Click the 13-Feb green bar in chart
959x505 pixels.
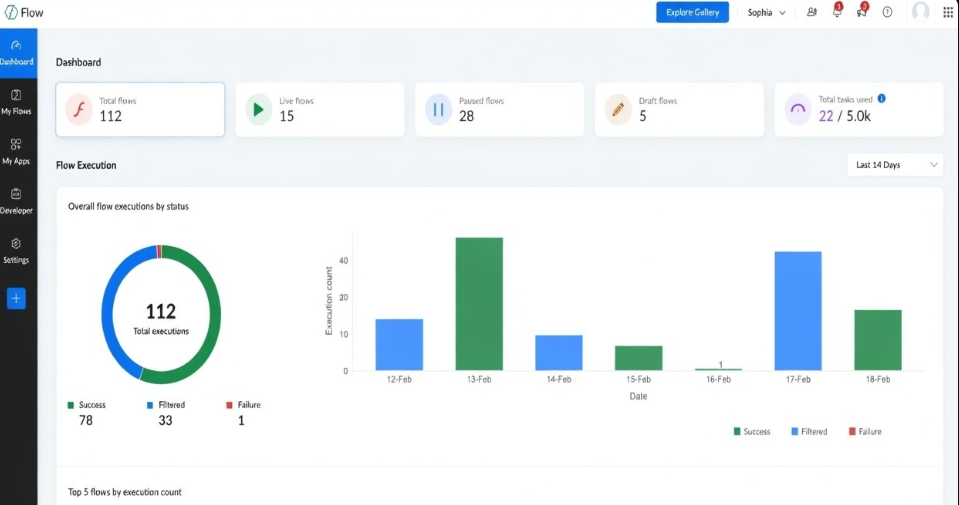coord(479,304)
